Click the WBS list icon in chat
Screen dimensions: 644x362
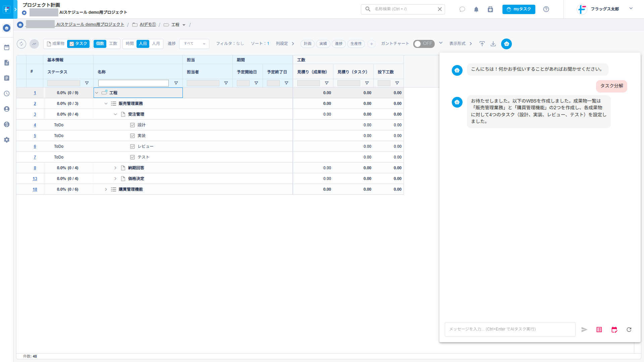tap(599, 329)
